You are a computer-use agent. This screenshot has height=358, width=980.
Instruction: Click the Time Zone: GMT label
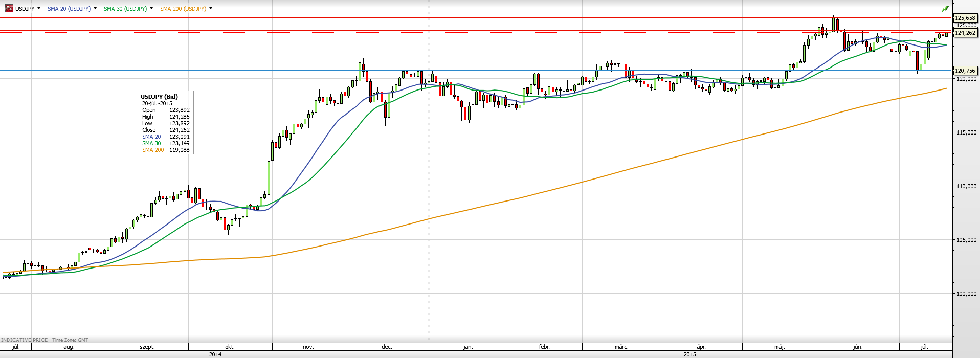[70, 340]
